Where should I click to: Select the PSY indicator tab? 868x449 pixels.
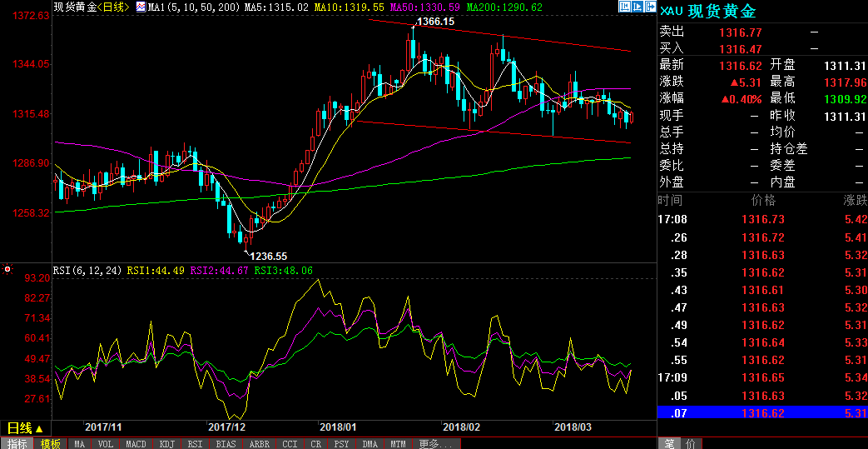(x=341, y=444)
